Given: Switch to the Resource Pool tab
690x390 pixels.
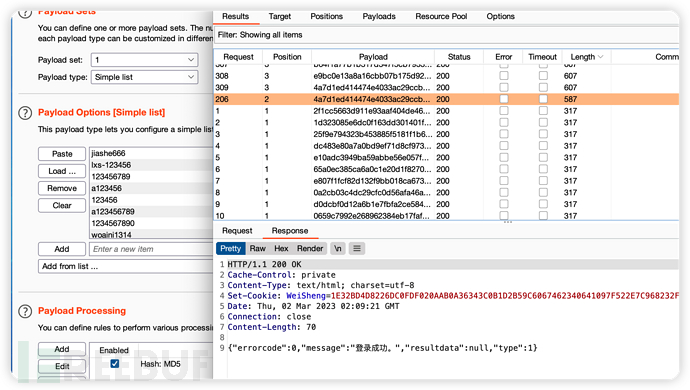Looking at the screenshot, I should (441, 16).
